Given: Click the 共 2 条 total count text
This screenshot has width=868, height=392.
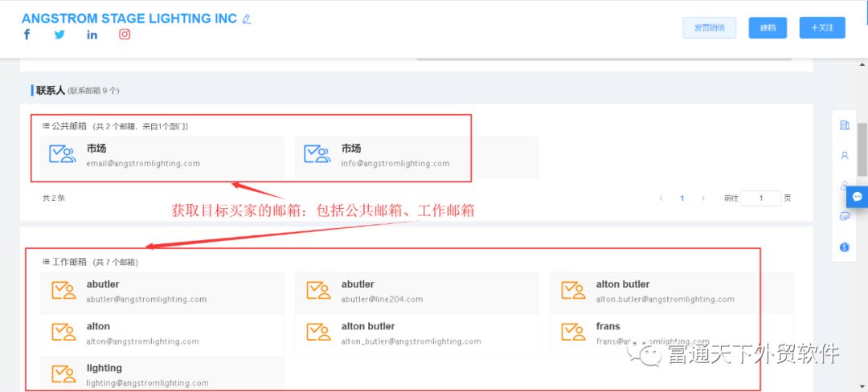Looking at the screenshot, I should coord(54,198).
